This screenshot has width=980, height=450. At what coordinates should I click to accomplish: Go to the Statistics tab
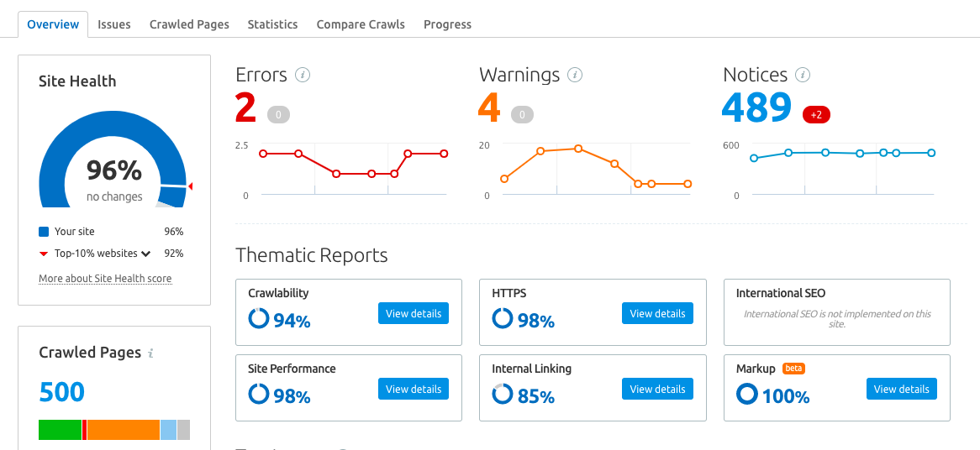272,24
